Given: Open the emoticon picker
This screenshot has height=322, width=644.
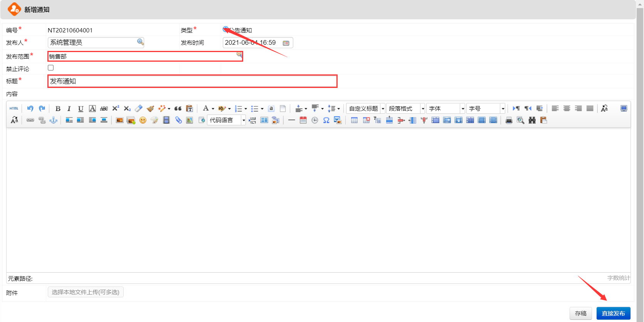Looking at the screenshot, I should [x=143, y=120].
